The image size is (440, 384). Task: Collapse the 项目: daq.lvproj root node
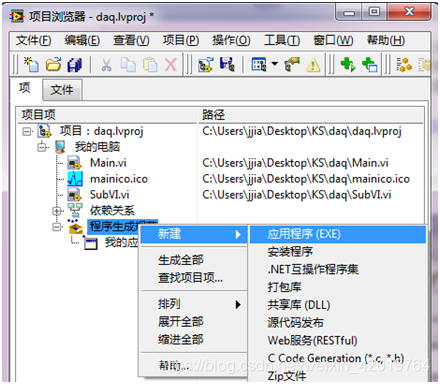coord(27,131)
